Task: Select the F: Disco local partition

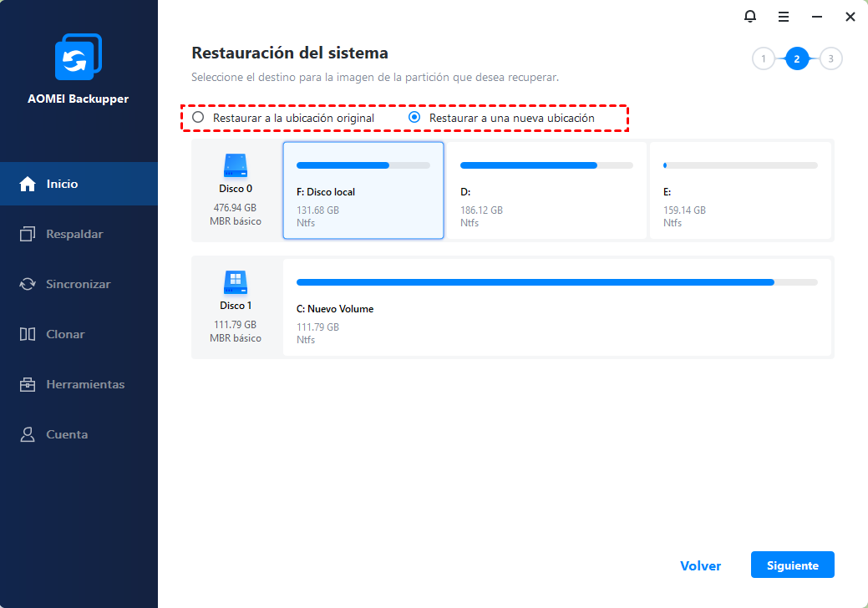Action: (x=363, y=190)
